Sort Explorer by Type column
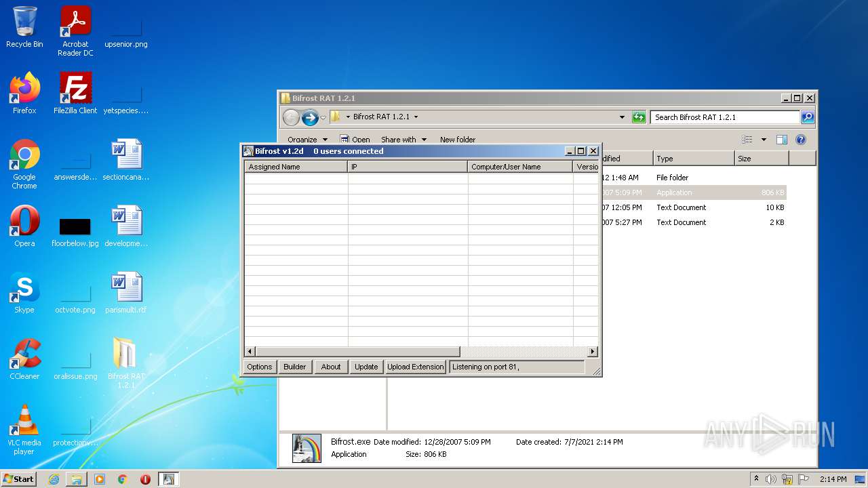868x488 pixels. (x=694, y=159)
